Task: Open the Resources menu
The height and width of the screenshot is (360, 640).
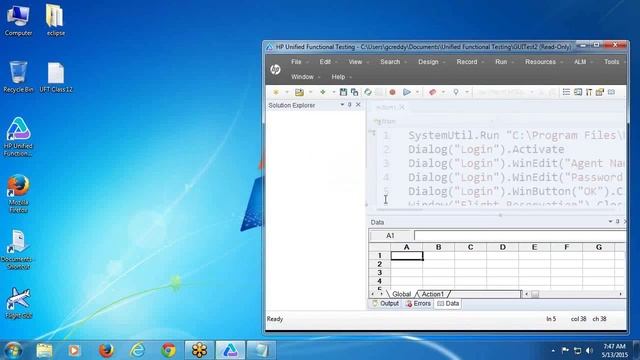Action: click(540, 62)
